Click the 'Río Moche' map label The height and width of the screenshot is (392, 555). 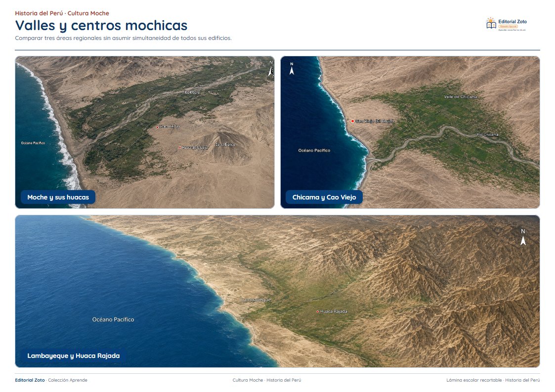pos(192,93)
